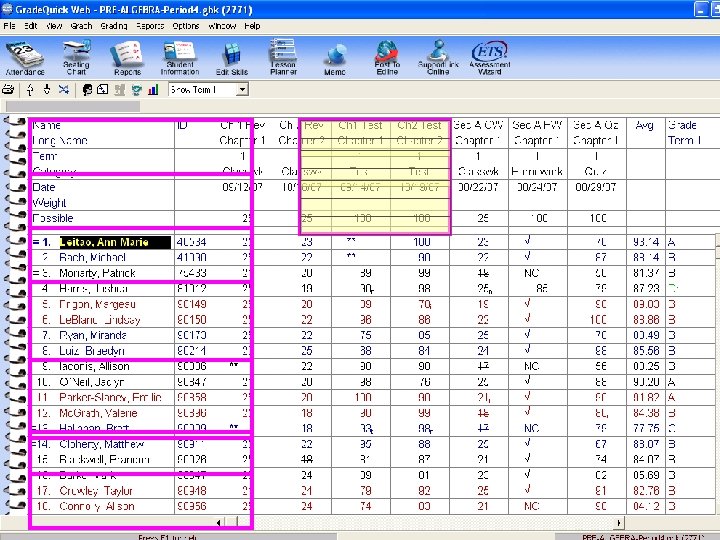
Task: Select student Leitao, Ann Marie
Action: point(102,242)
